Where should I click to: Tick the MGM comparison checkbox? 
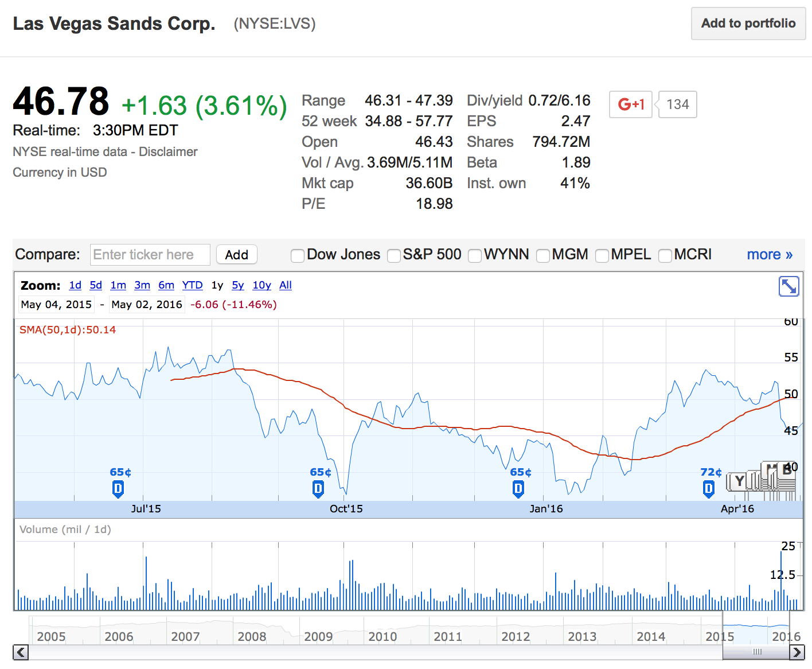(542, 255)
